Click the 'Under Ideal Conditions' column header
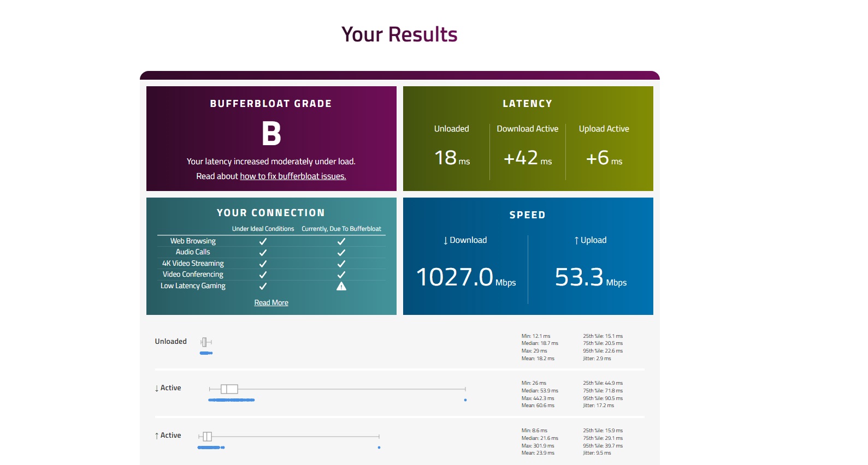This screenshot has height=465, width=868. [263, 229]
